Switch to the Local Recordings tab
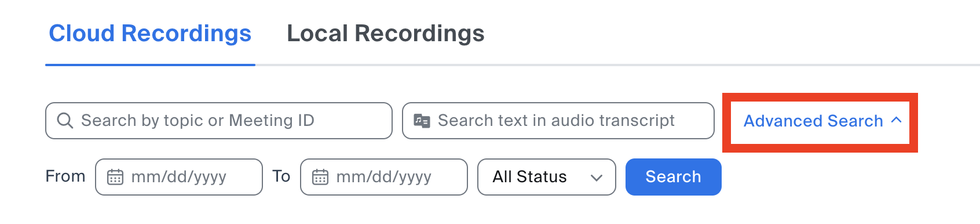 386,34
